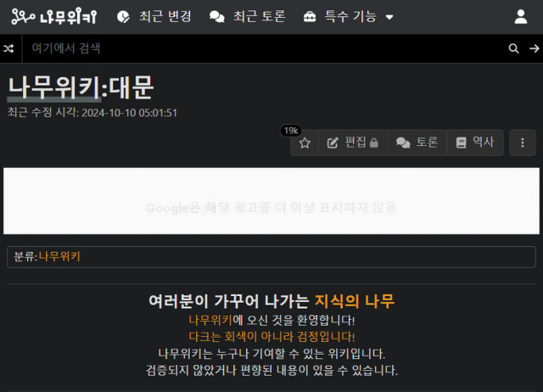Click the 나무위키 link in welcome sentence
Viewport: 543px width, 392px height.
click(210, 320)
